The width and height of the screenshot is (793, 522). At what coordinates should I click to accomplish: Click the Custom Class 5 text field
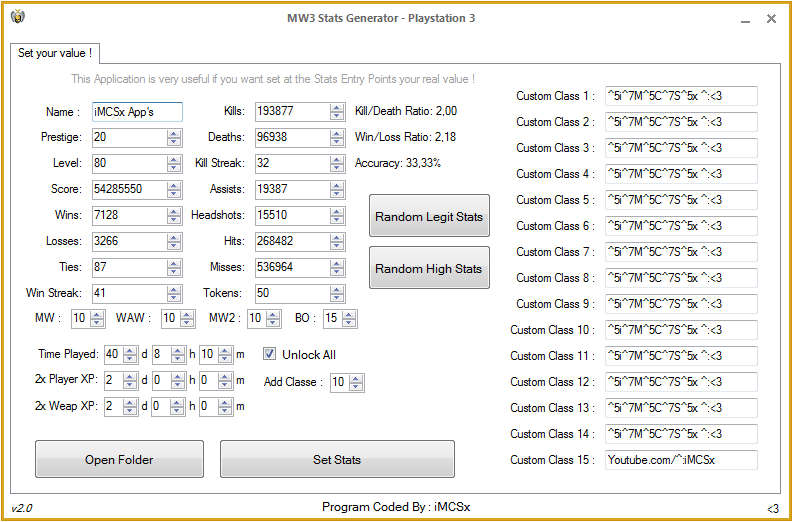[x=681, y=200]
